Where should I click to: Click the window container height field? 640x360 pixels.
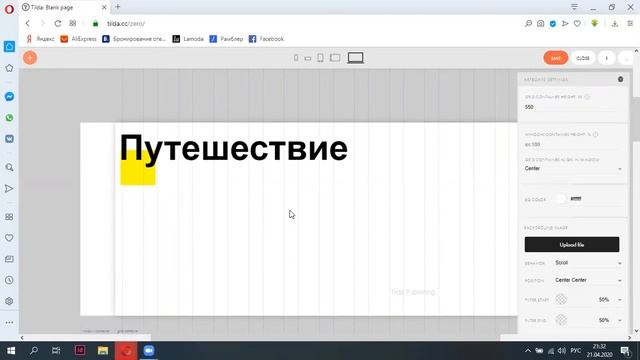coord(571,144)
